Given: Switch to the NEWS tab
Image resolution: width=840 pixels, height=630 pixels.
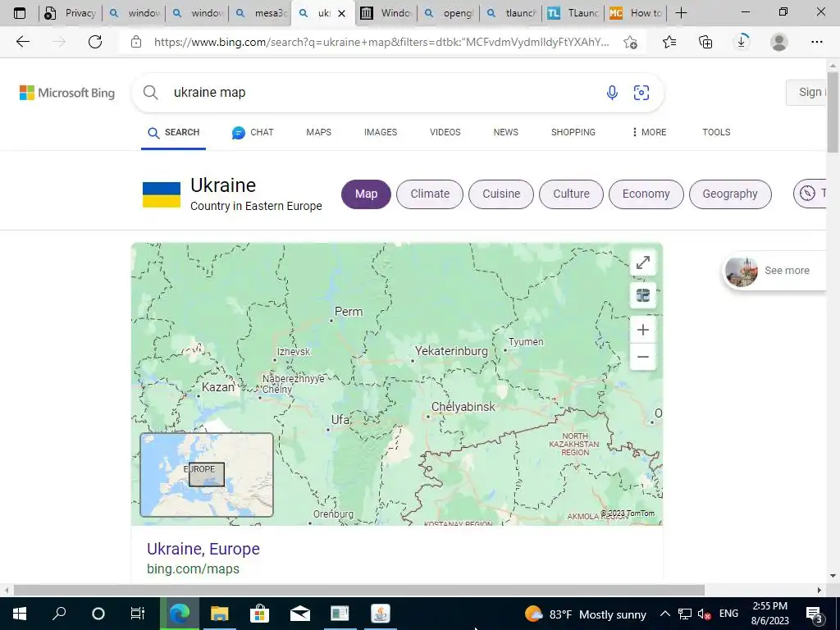Looking at the screenshot, I should click(x=505, y=132).
